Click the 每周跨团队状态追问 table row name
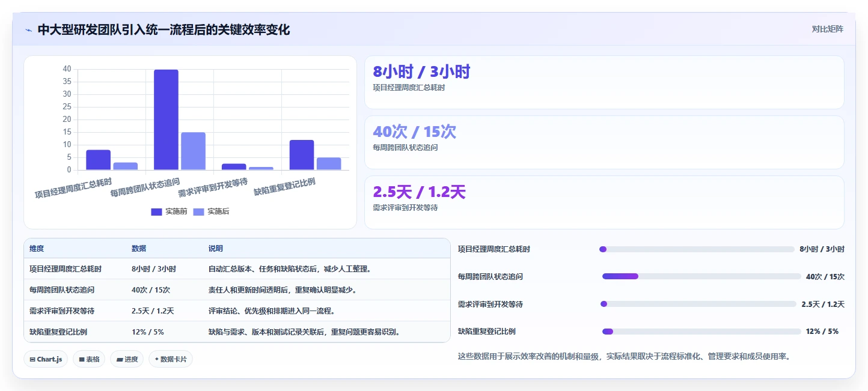Screen dimensions: 868x391 click(62, 290)
